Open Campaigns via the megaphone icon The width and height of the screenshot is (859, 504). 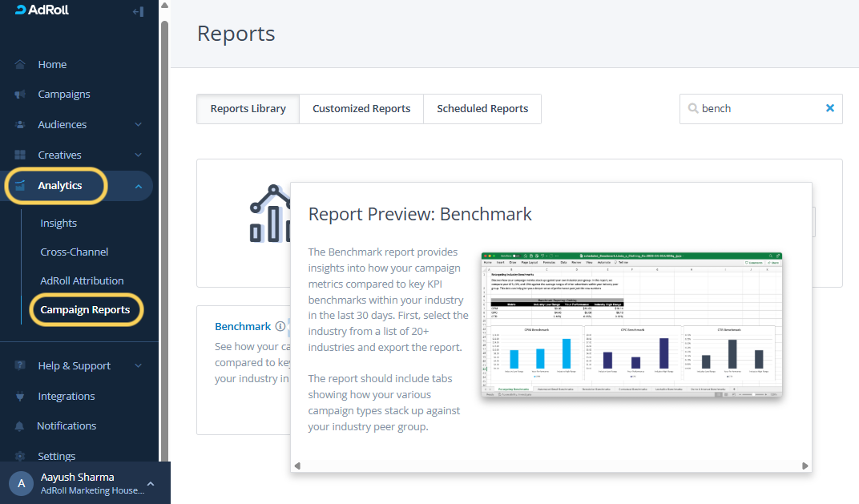tap(20, 95)
